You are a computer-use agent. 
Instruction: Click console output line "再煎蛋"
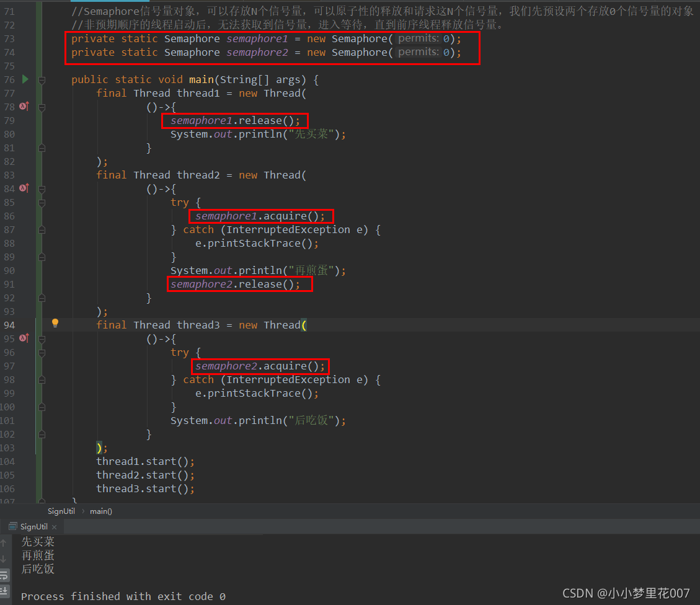point(38,555)
